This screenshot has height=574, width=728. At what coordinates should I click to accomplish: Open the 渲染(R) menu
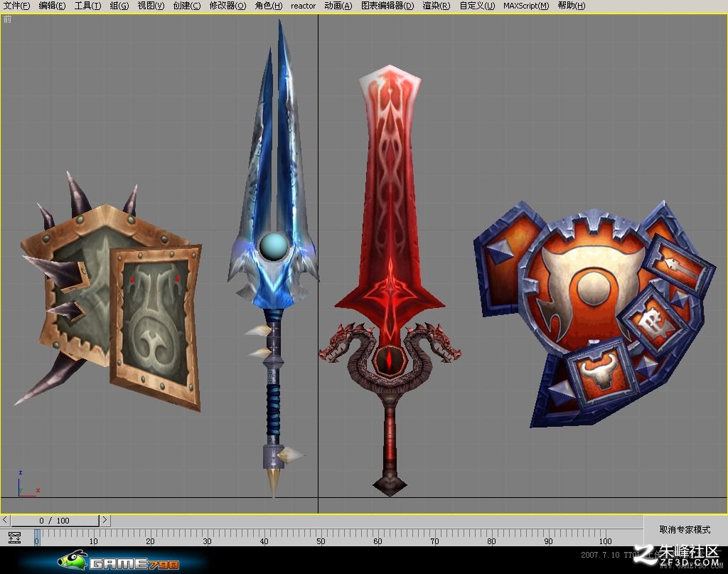coord(436,6)
